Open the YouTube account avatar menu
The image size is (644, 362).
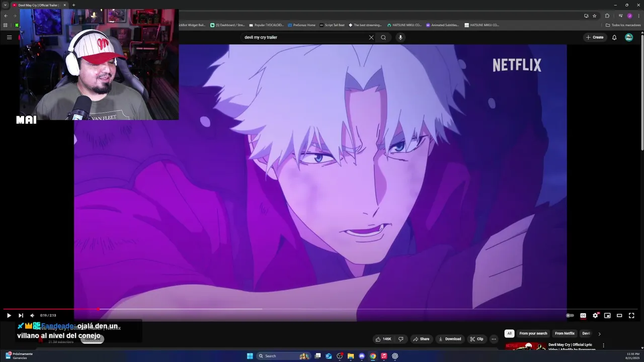[629, 37]
